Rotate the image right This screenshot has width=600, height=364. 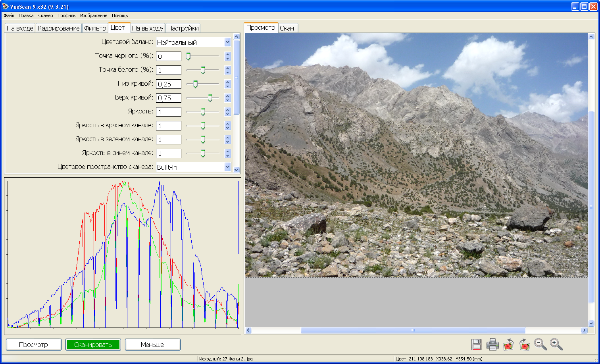[x=525, y=345]
